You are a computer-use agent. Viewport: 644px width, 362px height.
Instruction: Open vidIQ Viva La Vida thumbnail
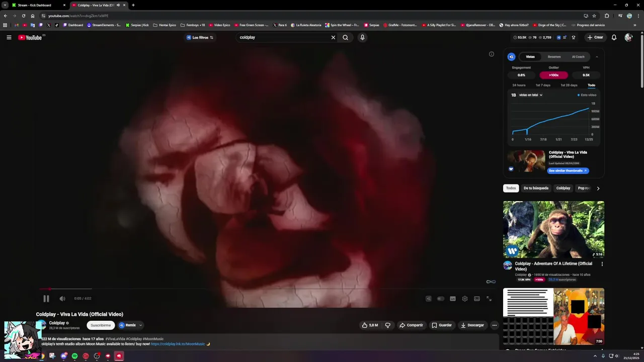pyautogui.click(x=526, y=161)
